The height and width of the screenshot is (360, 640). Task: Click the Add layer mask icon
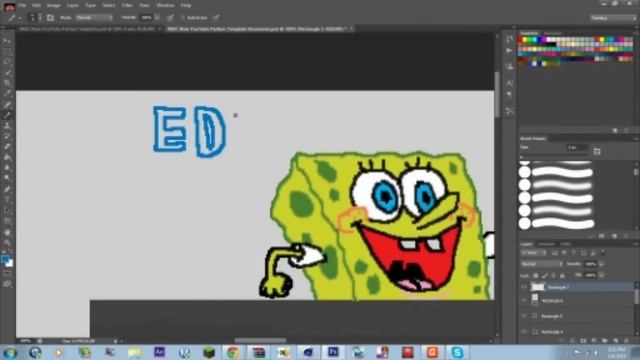(x=584, y=340)
